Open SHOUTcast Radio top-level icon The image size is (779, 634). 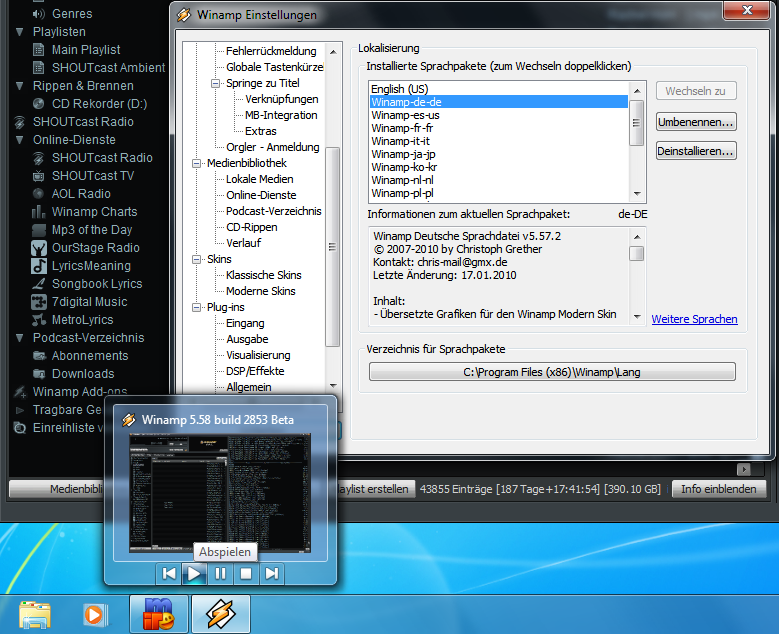pyautogui.click(x=19, y=122)
